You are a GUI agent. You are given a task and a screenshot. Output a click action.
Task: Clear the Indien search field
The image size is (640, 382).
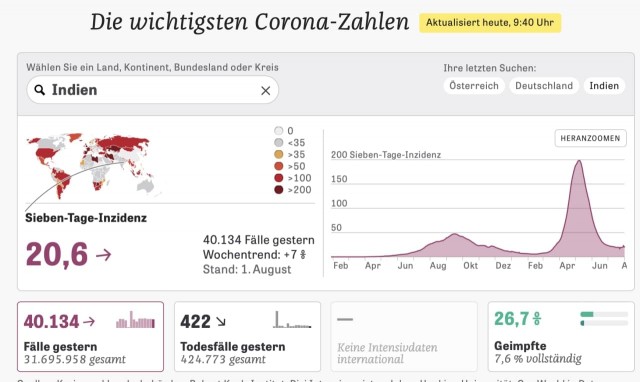(266, 91)
